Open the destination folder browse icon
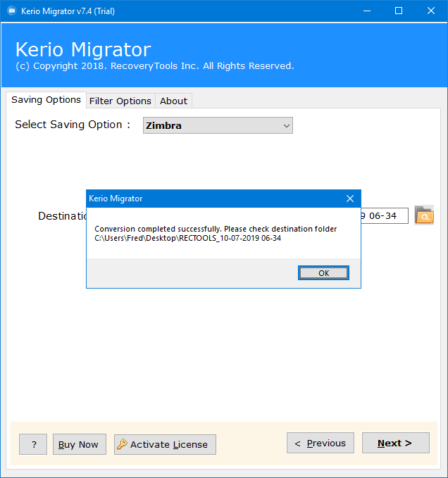Viewport: 448px width, 478px height. pyautogui.click(x=424, y=215)
